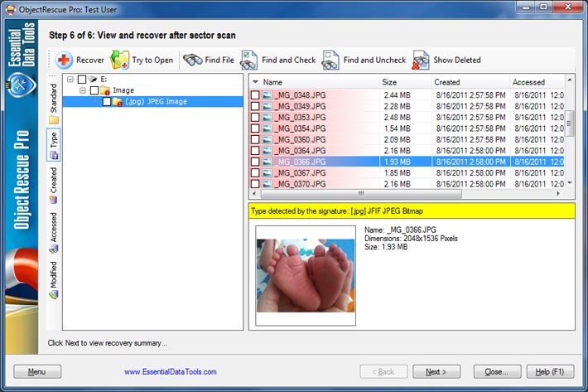The height and width of the screenshot is (392, 588).
Task: Click the Show Deleted icon
Action: (x=421, y=60)
